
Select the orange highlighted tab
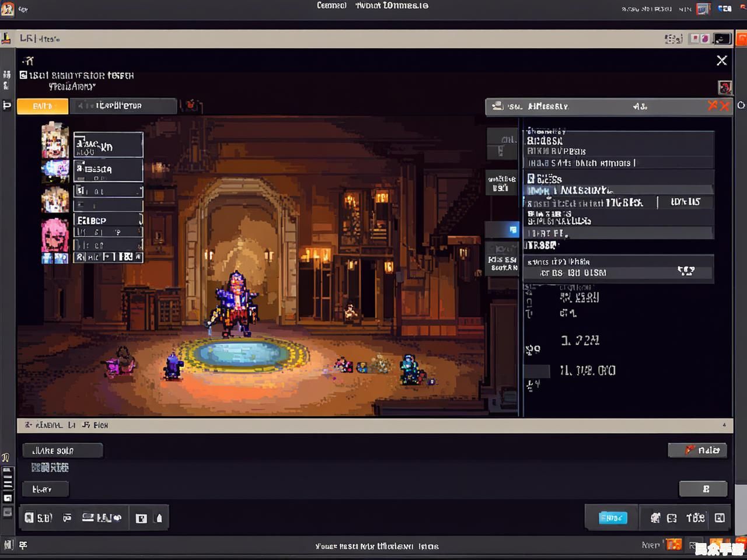pos(43,106)
